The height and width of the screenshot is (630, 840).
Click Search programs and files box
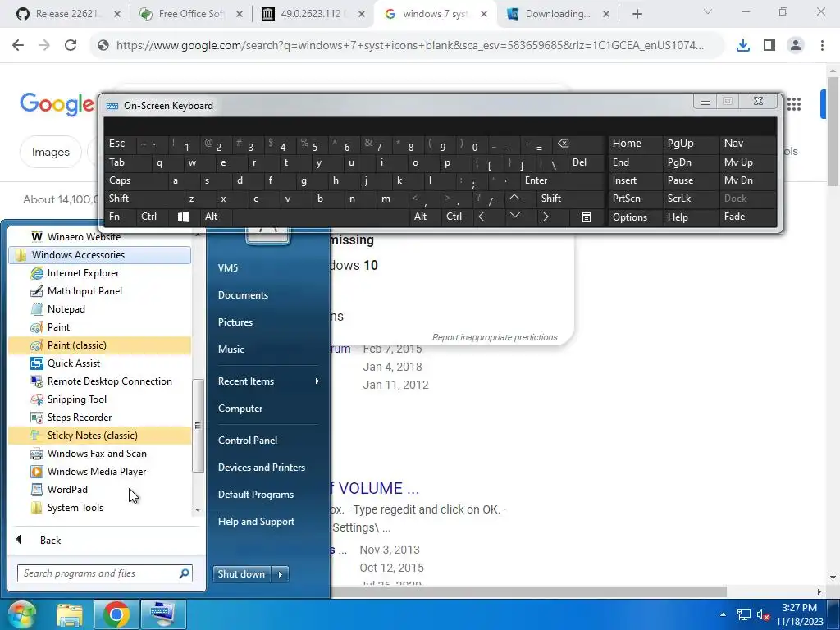tap(105, 573)
